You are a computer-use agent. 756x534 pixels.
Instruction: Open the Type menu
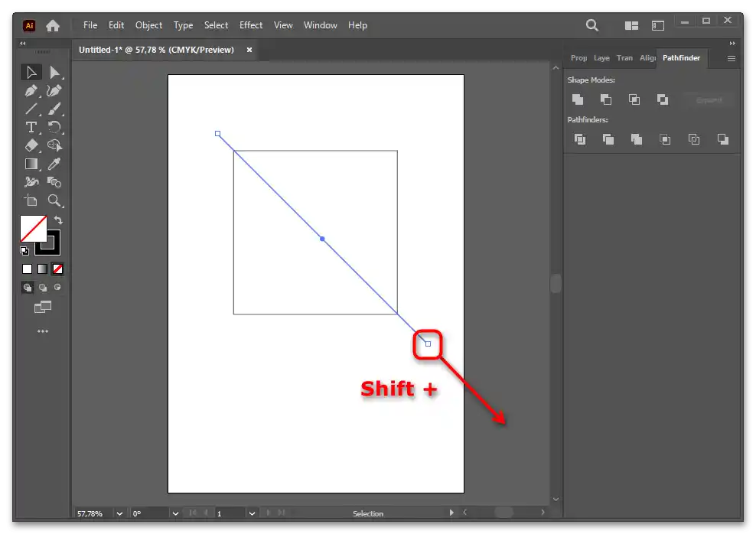[x=183, y=25]
